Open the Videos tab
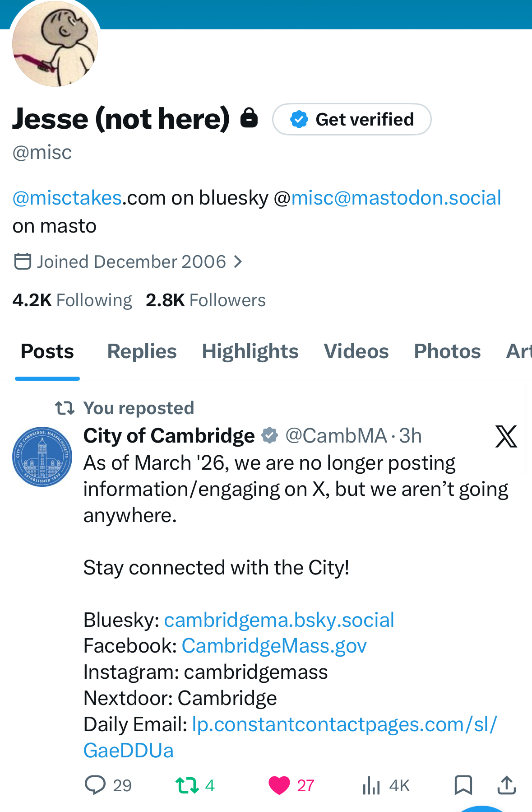 (356, 351)
